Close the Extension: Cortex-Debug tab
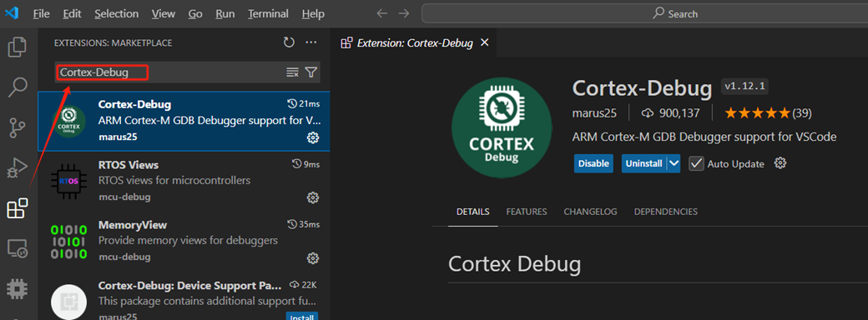Screen dimensions: 868x320 (x=484, y=42)
